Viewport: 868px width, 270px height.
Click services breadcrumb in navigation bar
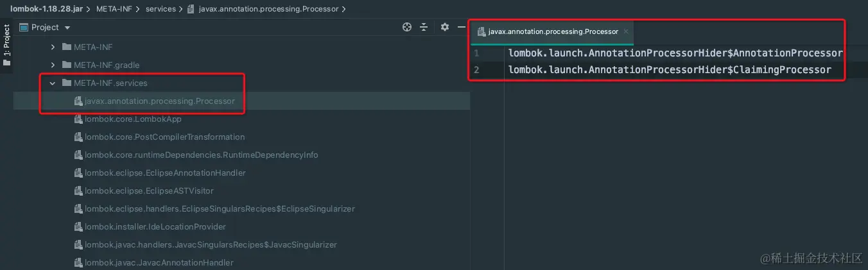(161, 9)
